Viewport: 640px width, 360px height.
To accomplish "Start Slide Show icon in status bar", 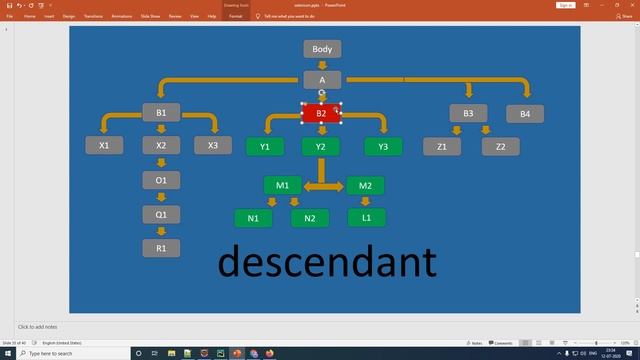I will (565, 343).
